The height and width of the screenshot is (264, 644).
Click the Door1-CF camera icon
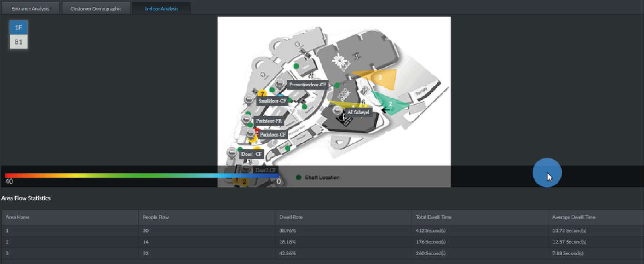click(x=232, y=153)
